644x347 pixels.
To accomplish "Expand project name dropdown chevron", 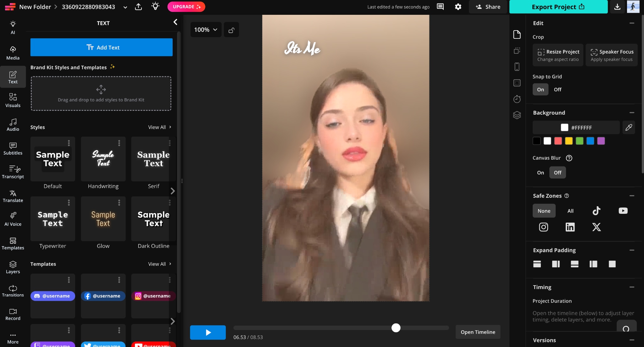I will click(x=125, y=7).
